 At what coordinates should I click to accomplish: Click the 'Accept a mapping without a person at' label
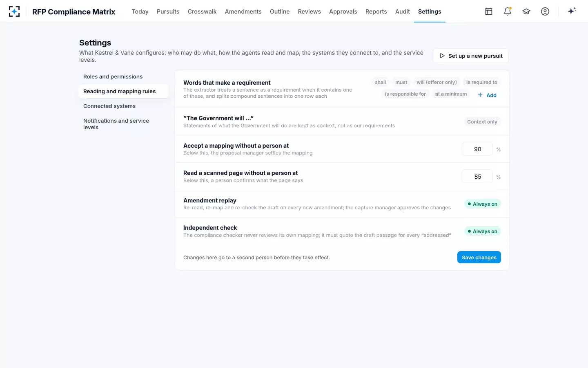236,146
